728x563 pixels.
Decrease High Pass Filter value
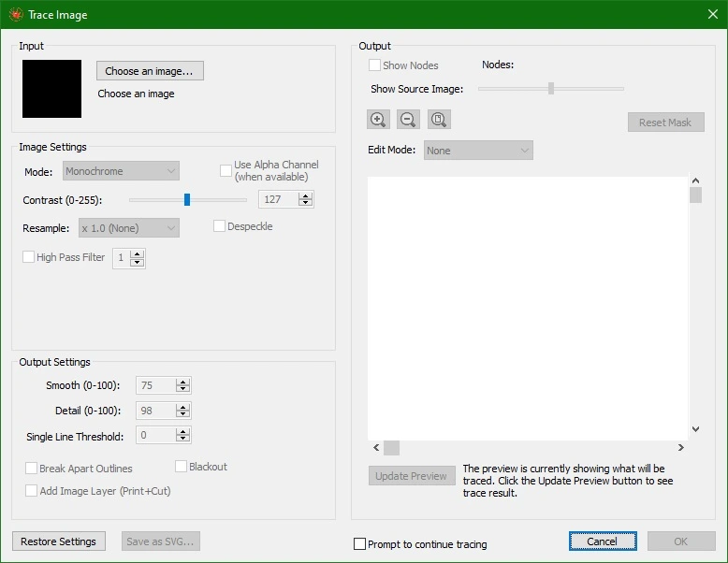tap(137, 262)
